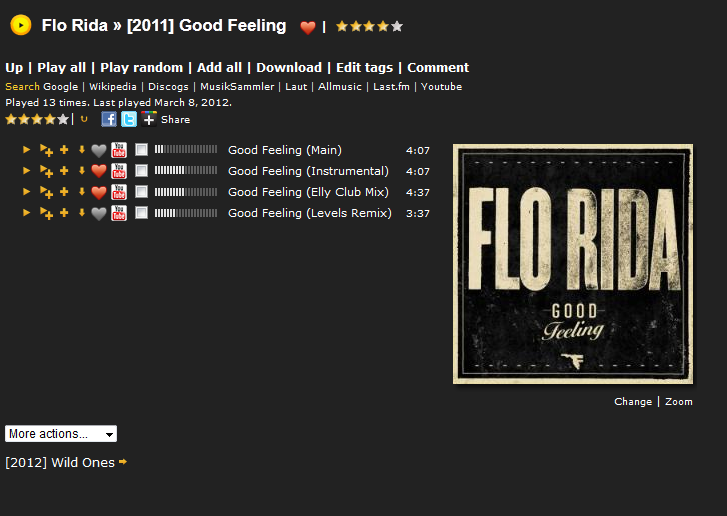Image resolution: width=727 pixels, height=516 pixels.
Task: Share album on Facebook
Action: (x=109, y=119)
